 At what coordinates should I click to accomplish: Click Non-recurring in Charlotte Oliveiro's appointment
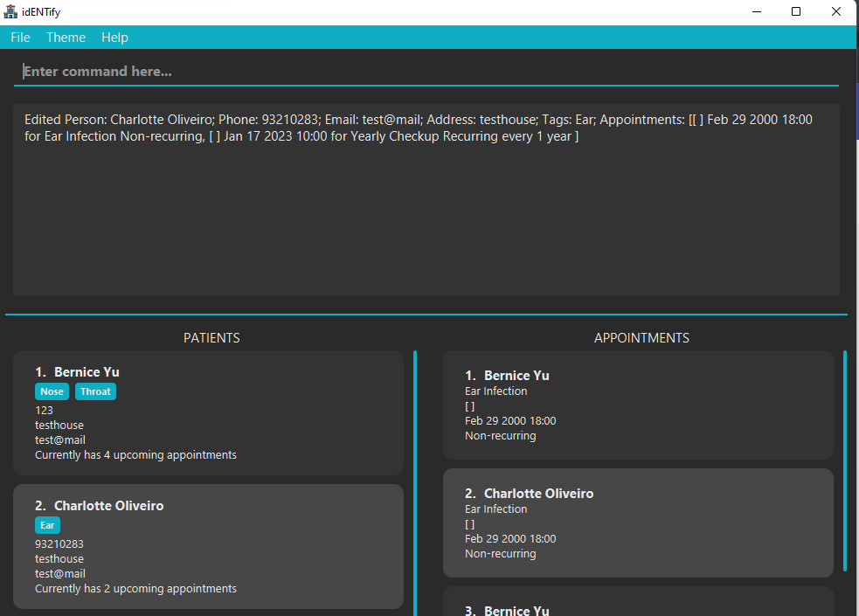click(x=500, y=554)
